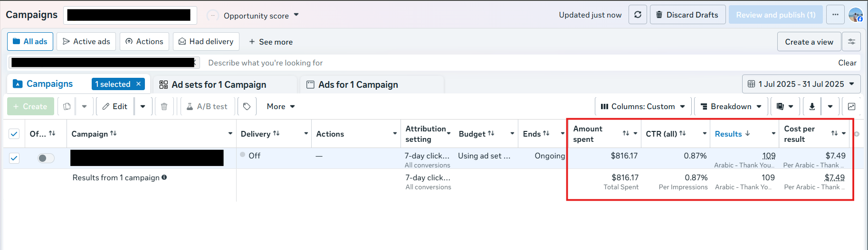The image size is (868, 250).
Task: Sort by Delivery column arrows
Action: coord(276,133)
